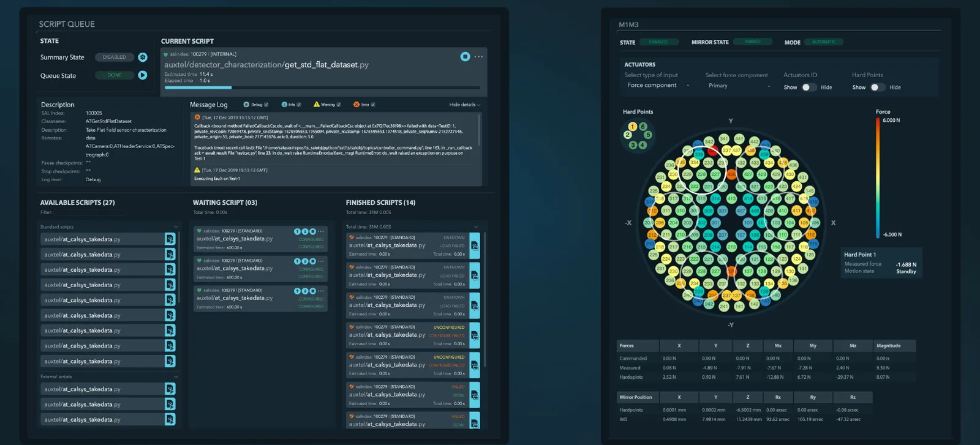
Task: Select actuator 213 on the mirror map
Action: click(731, 247)
